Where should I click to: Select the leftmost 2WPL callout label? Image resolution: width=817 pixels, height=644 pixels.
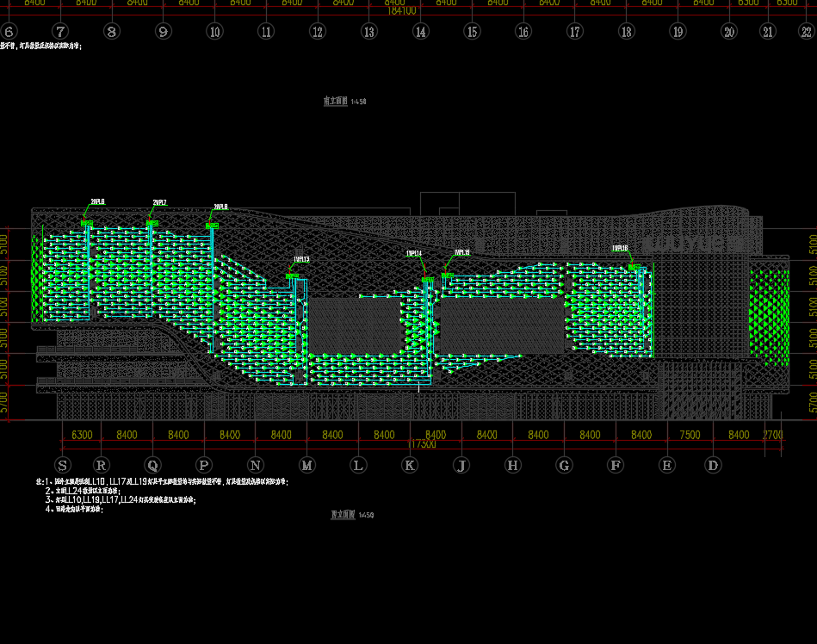97,202
